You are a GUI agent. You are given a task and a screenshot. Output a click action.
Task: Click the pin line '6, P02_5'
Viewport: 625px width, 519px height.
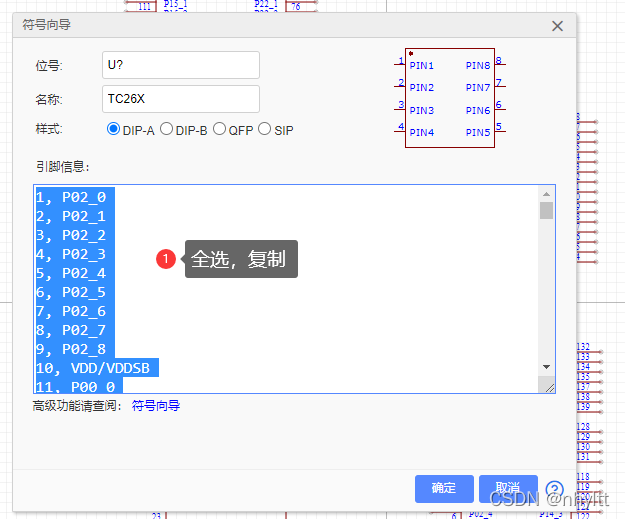[71, 293]
